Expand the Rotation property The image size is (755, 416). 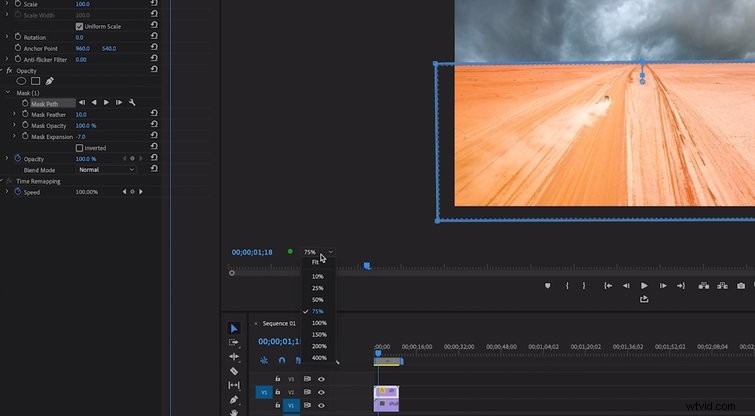[7, 37]
